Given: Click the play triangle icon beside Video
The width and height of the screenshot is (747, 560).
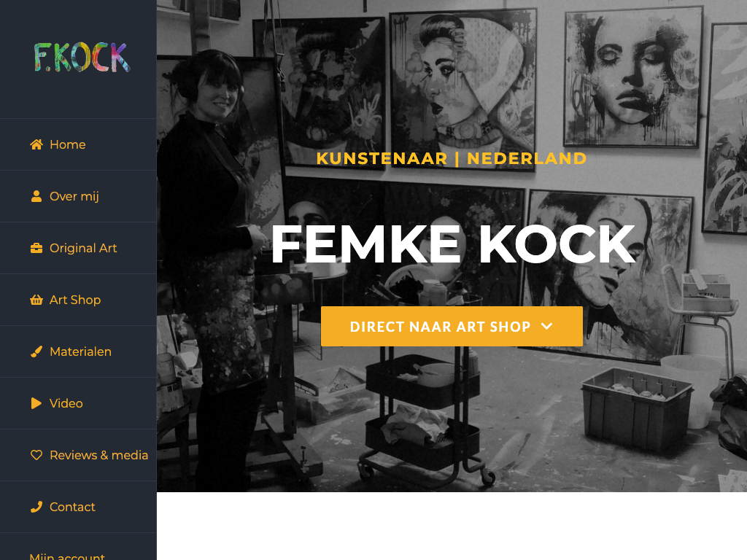Looking at the screenshot, I should click(x=36, y=403).
